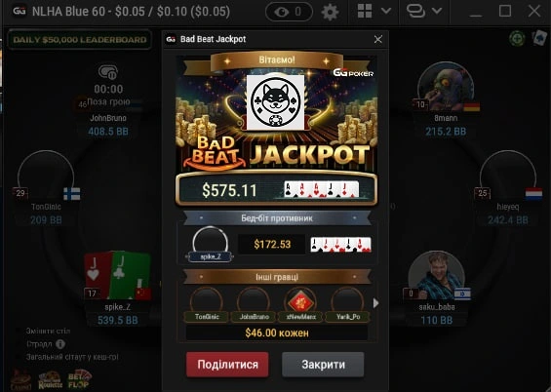
Task: Toggle the Змінити стіл checkbox
Action: (19, 331)
